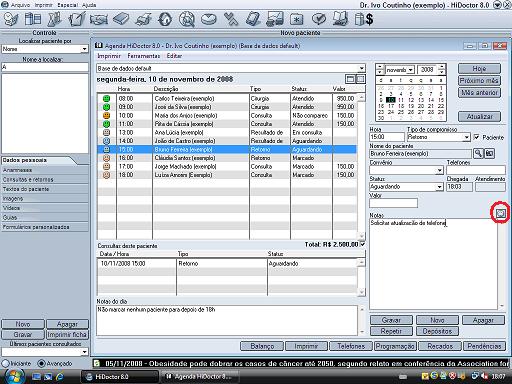Select day 11 in the calendar

(x=401, y=100)
